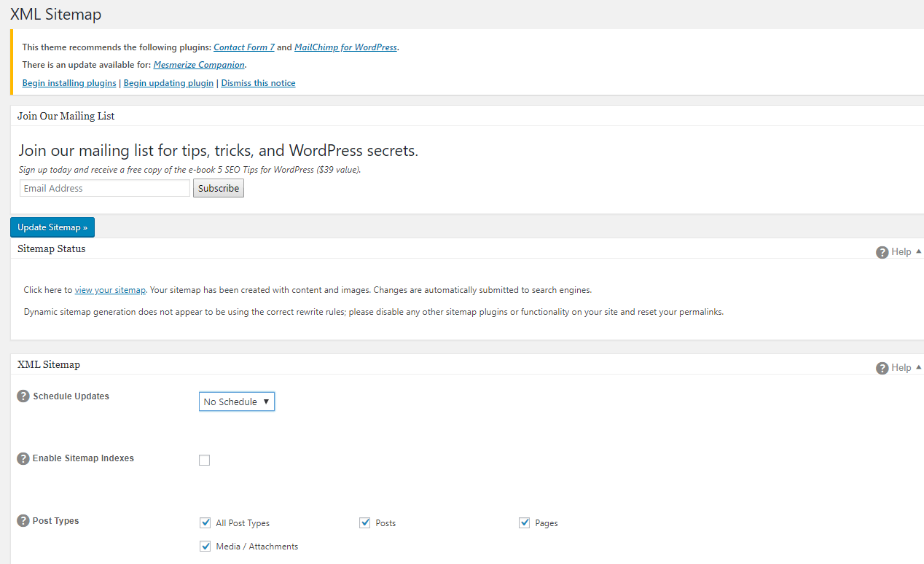The width and height of the screenshot is (924, 564).
Task: Click the Contact Form 7 plugin link
Action: (244, 47)
